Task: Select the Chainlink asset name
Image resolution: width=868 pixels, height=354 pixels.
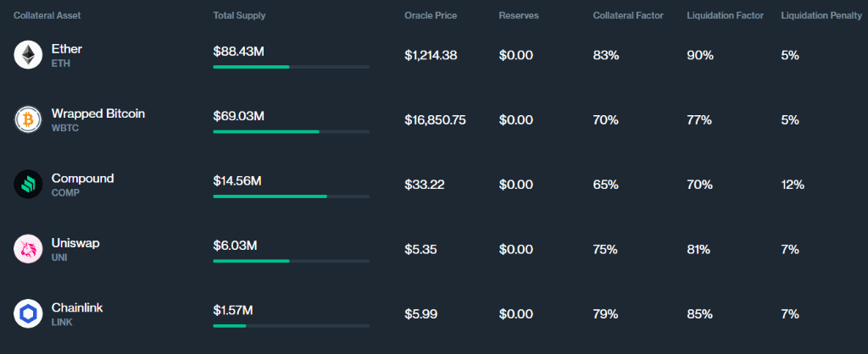Action: 77,308
